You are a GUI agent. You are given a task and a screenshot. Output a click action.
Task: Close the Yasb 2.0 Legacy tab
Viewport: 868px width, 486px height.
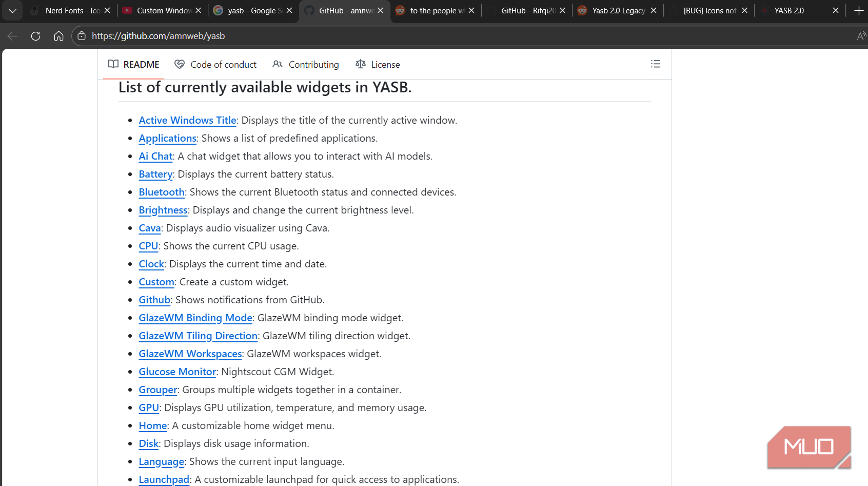pos(653,10)
